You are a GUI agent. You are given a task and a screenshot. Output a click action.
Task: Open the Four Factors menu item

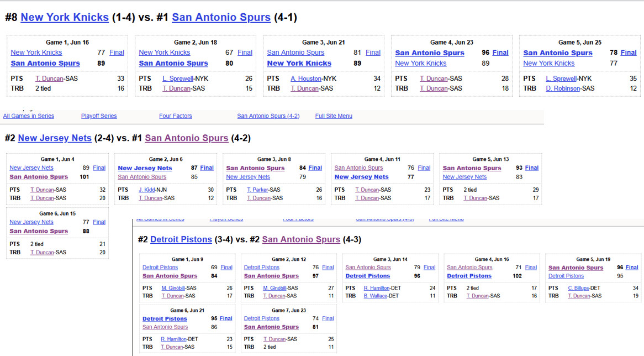(176, 116)
